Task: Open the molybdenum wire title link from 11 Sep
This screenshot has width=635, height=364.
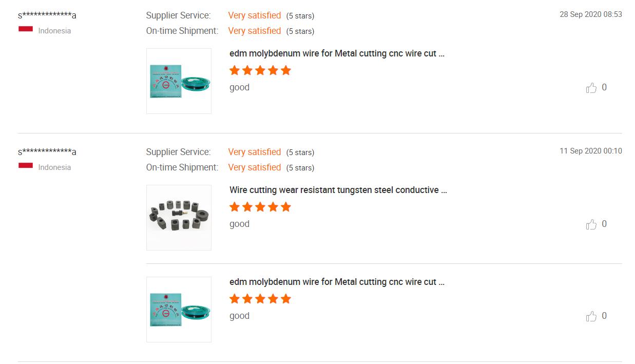Action: click(x=337, y=282)
